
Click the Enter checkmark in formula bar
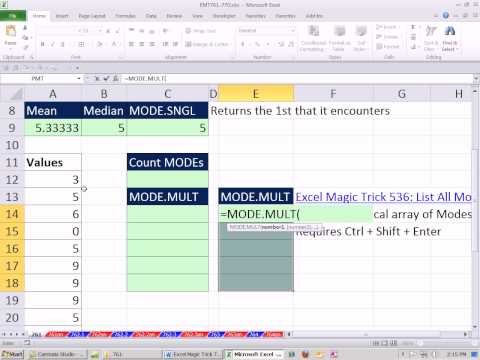tap(106, 79)
